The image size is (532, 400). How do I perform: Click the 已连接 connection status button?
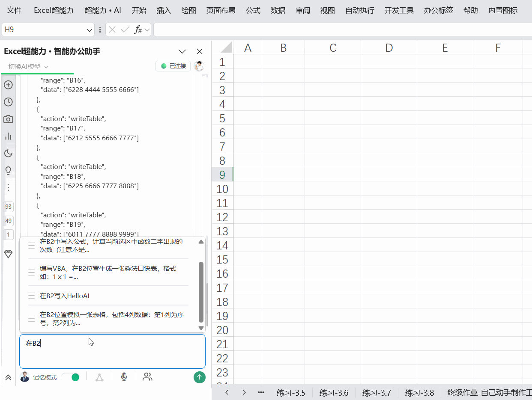(x=173, y=66)
